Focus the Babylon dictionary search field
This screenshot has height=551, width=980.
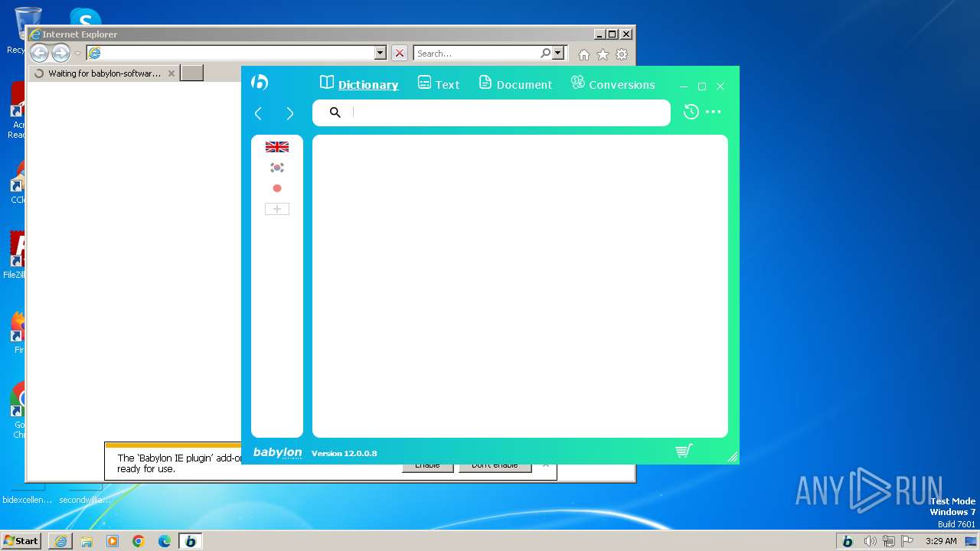click(x=491, y=112)
